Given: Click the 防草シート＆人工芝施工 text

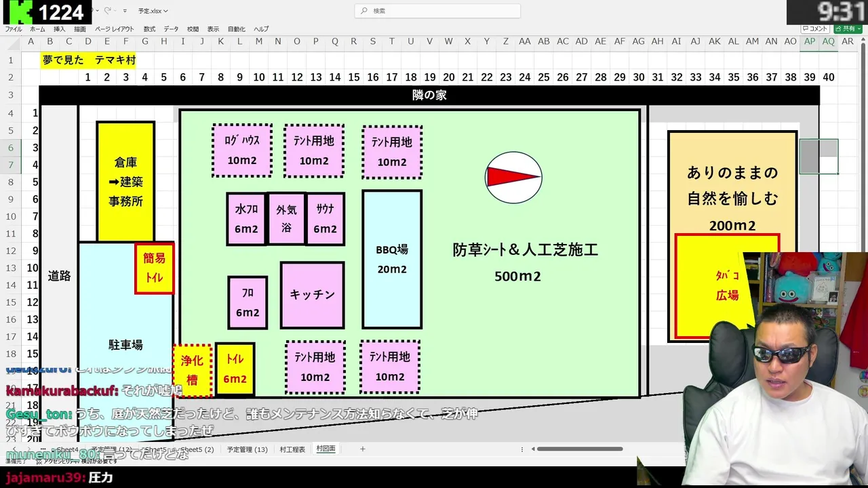Looking at the screenshot, I should [x=526, y=250].
